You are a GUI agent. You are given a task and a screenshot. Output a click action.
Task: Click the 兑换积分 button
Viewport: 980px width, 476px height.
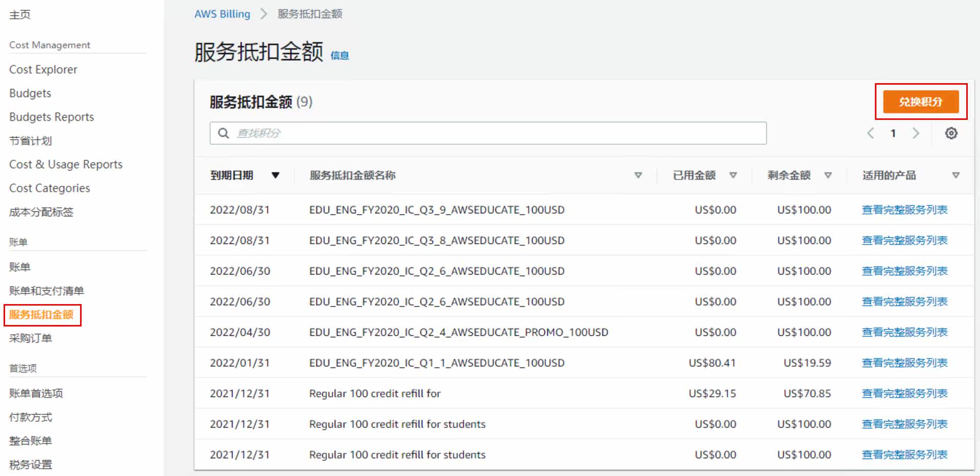[x=921, y=102]
